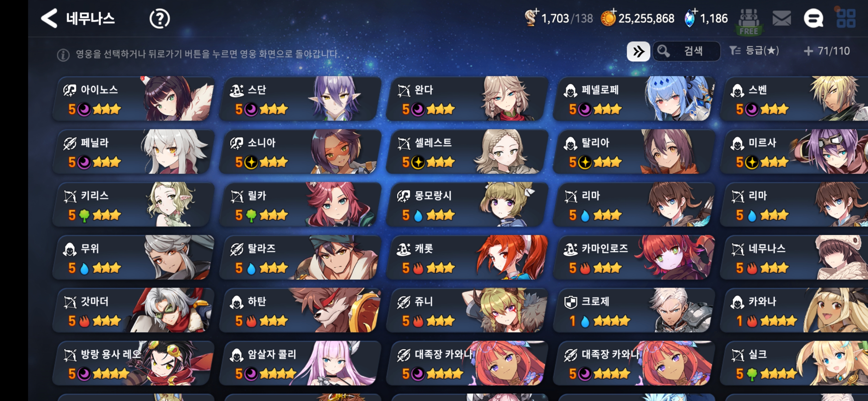Screen dimensions: 868x401
Task: Open the chat bubble icon
Action: pos(813,19)
